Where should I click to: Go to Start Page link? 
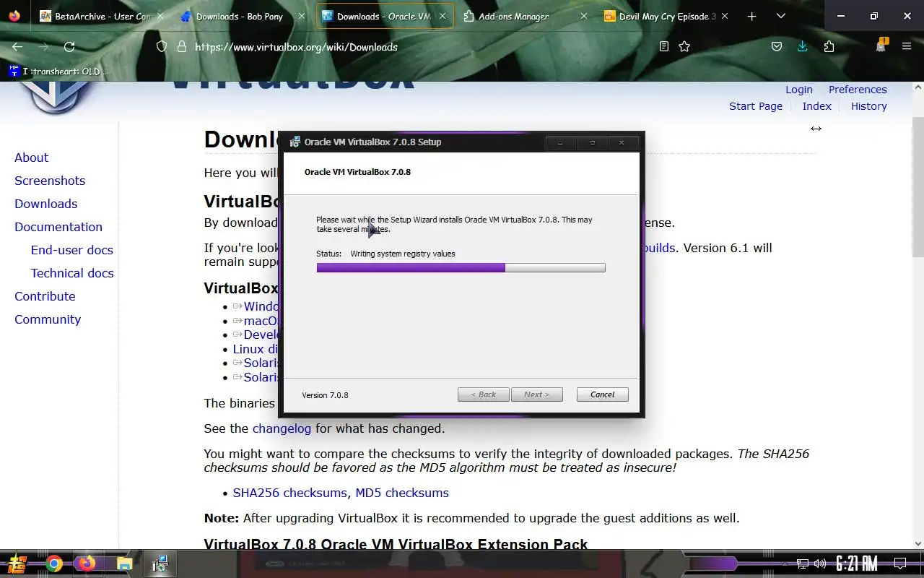(x=755, y=106)
